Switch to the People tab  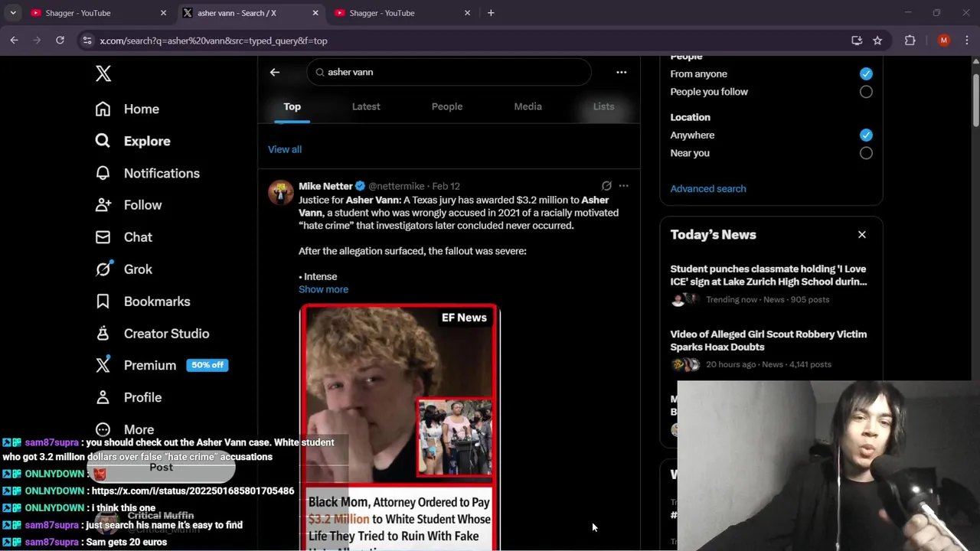tap(447, 106)
